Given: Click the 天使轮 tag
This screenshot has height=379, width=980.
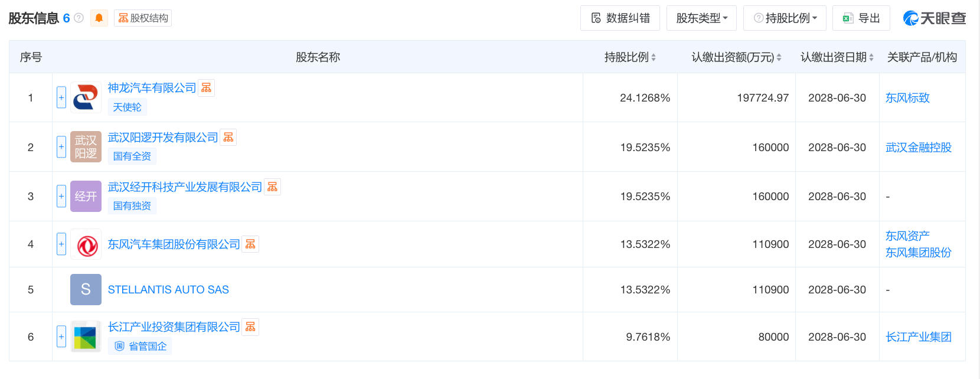Looking at the screenshot, I should point(127,107).
